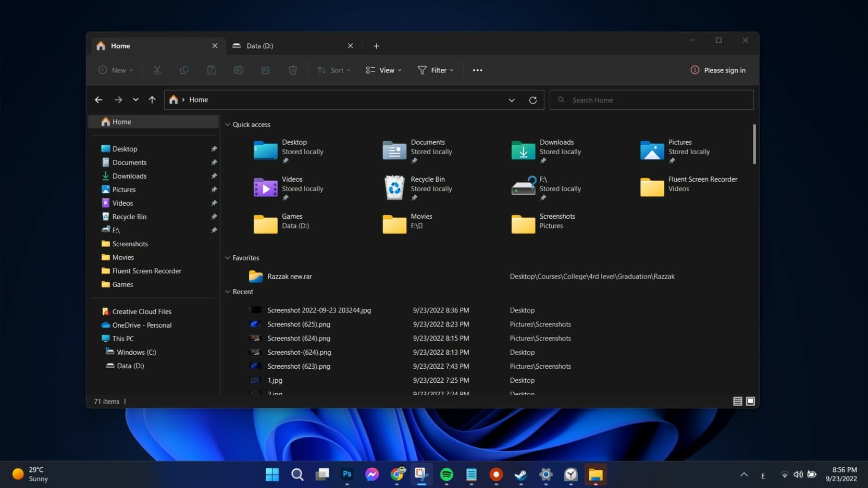The image size is (868, 488).
Task: Refresh the Home view
Action: pos(532,100)
